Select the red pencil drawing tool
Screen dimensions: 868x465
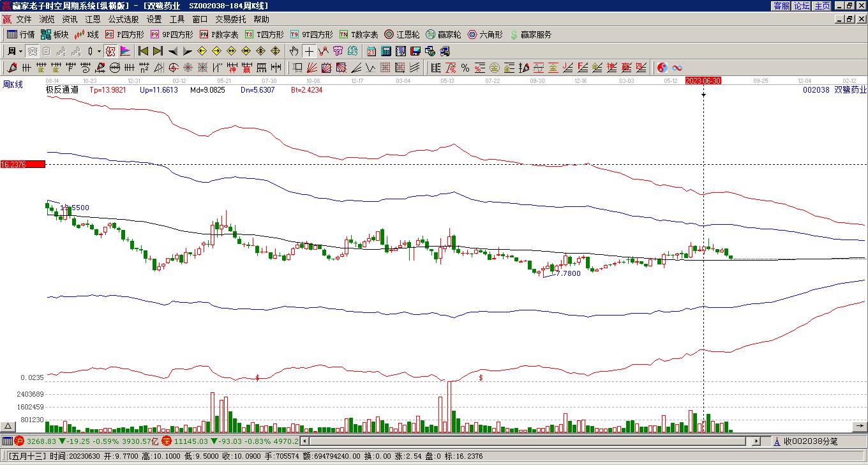[x=12, y=68]
